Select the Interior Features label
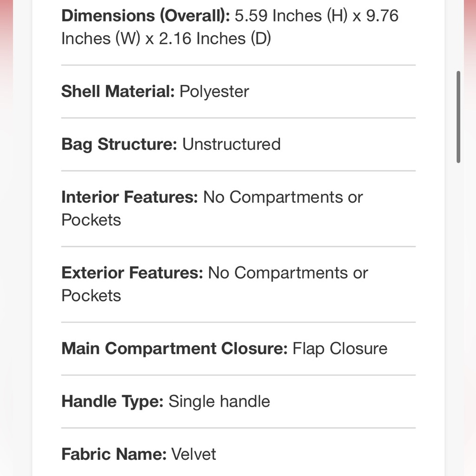Image resolution: width=476 pixels, height=476 pixels. coord(129,197)
